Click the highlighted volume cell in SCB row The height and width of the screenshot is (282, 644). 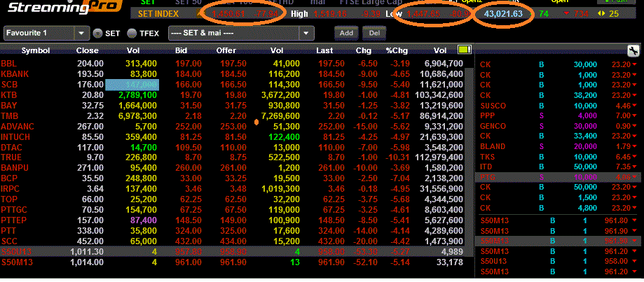click(x=132, y=85)
